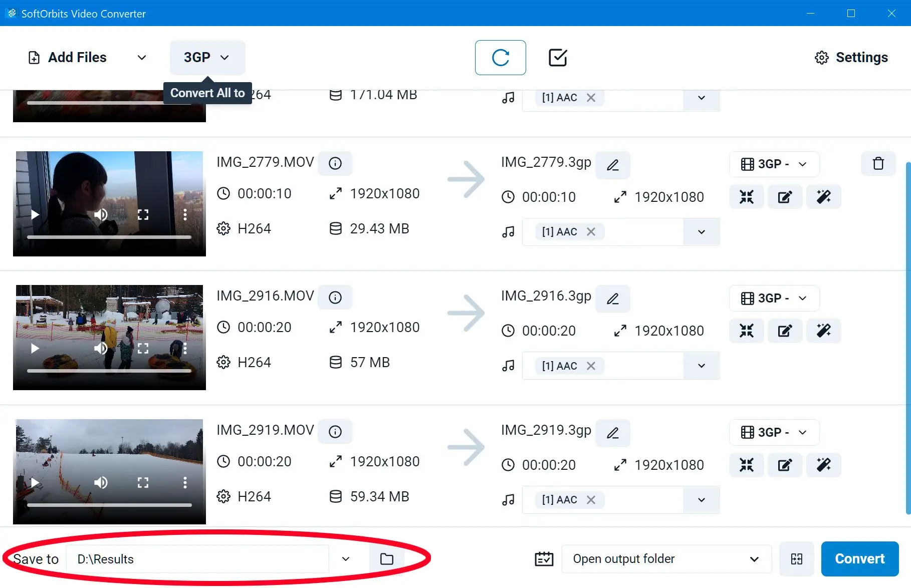Click the IMG_2916.MOV filename text
The height and width of the screenshot is (588, 911).
point(265,296)
